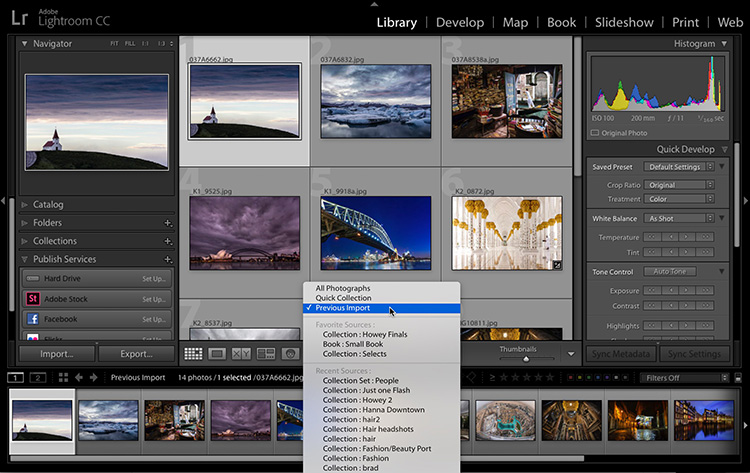
Task: Collapse the Navigator panel
Action: [x=24, y=44]
